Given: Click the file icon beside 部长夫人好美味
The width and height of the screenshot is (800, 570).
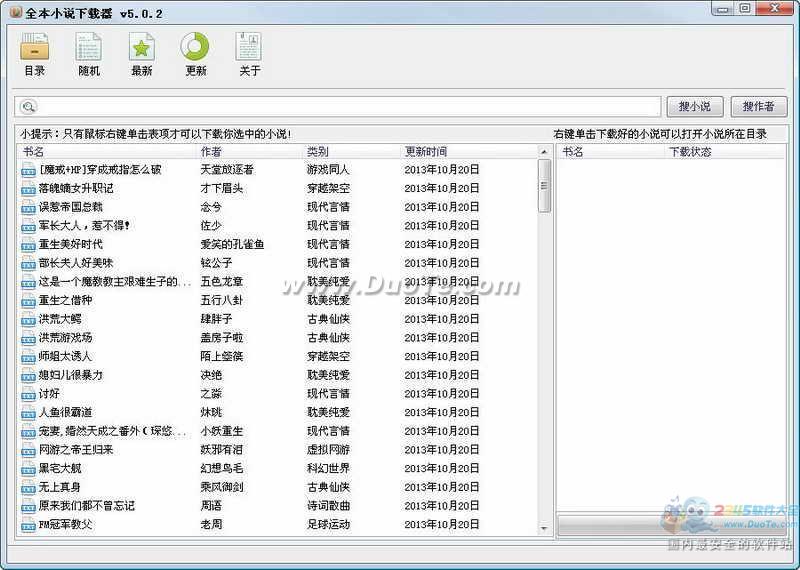Looking at the screenshot, I should point(28,264).
